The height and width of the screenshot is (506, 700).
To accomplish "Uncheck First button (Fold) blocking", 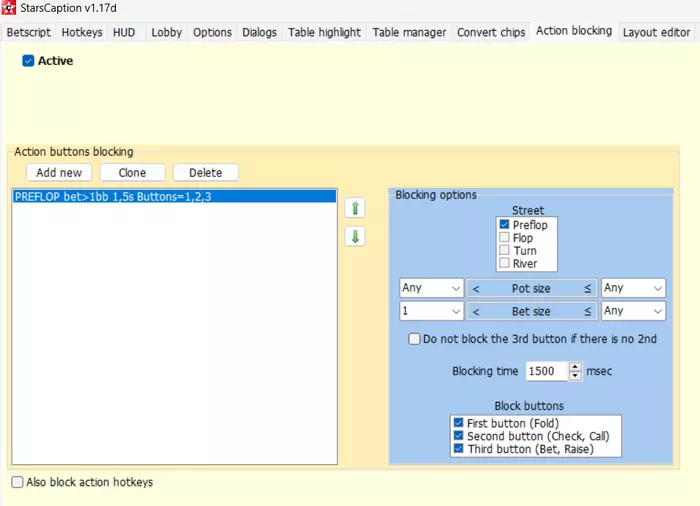I will (x=458, y=423).
